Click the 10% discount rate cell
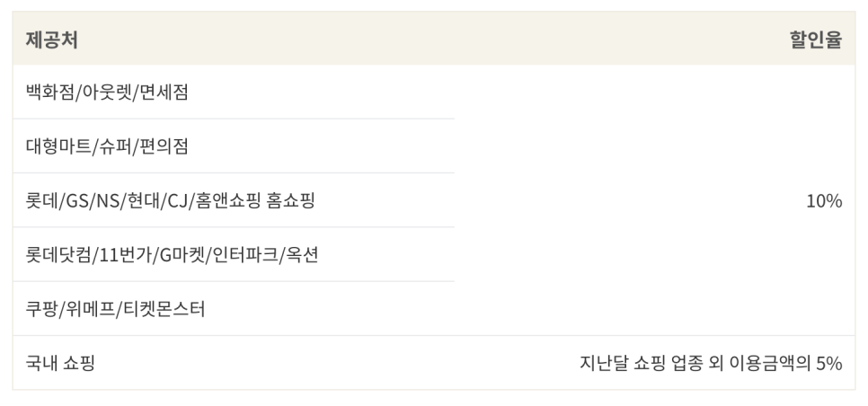This screenshot has height=406, width=868. [823, 201]
